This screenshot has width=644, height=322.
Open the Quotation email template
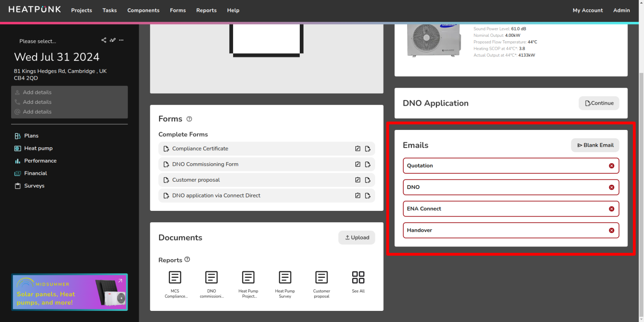511,166
